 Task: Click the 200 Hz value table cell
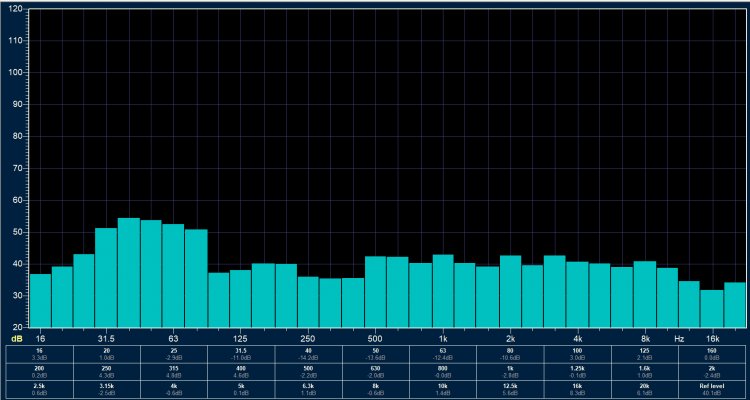38,372
